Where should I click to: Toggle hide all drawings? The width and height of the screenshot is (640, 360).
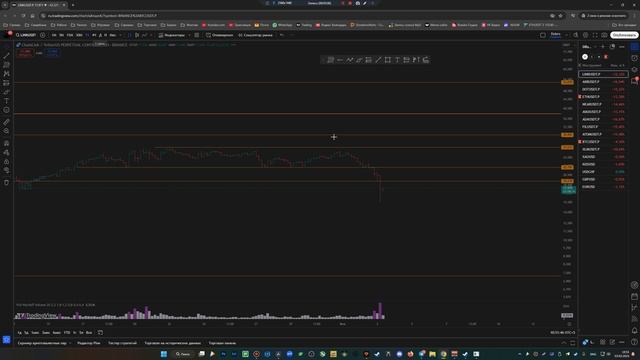7,170
